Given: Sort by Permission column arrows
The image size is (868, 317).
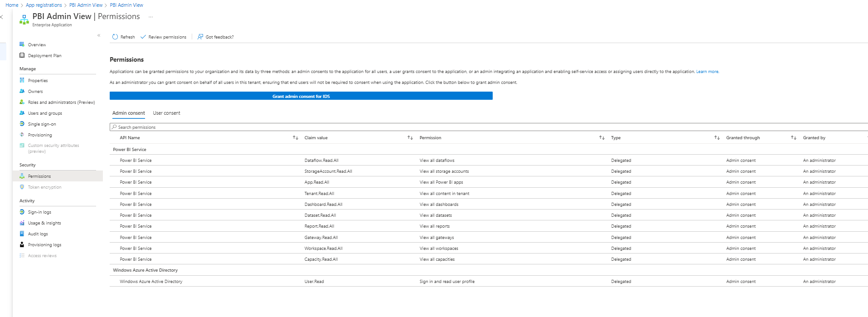Looking at the screenshot, I should tap(602, 137).
